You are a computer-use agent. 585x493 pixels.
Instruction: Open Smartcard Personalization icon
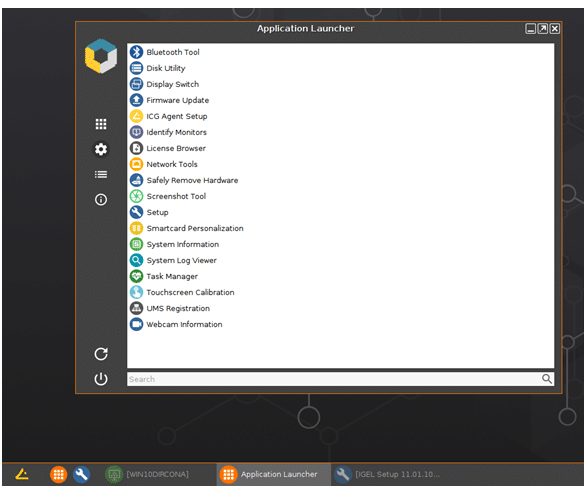tap(136, 228)
